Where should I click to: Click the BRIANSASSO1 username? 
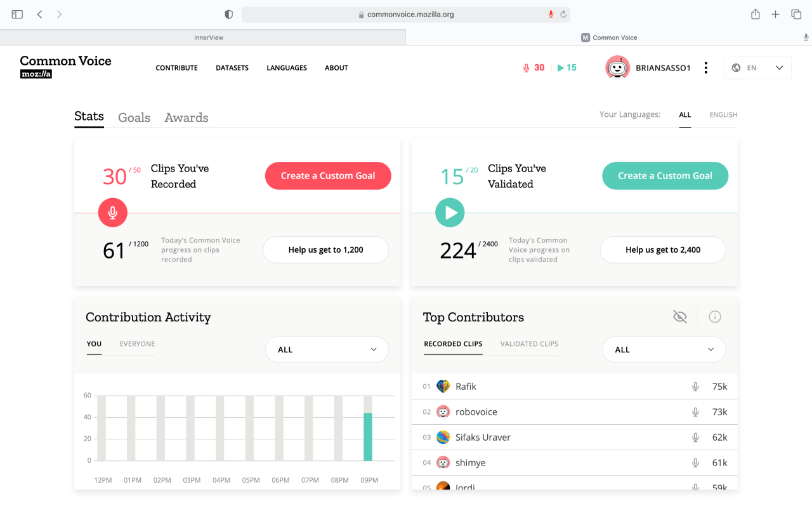pos(663,68)
